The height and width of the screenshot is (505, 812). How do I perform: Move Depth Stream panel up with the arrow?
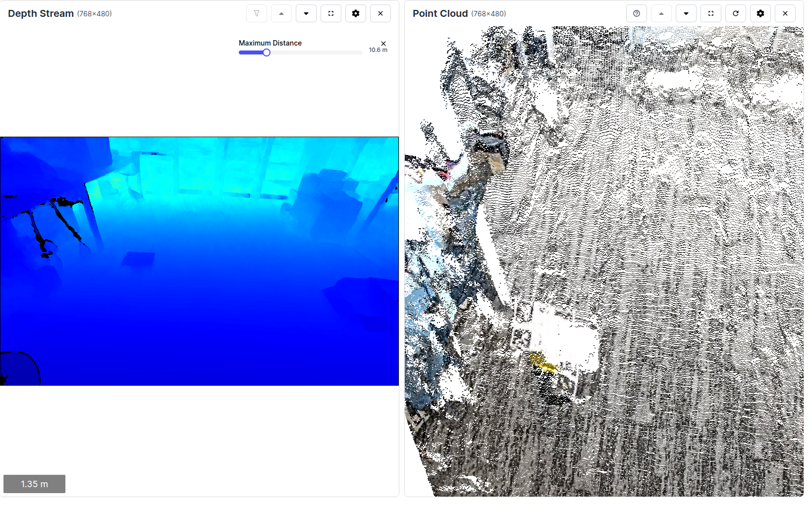click(x=281, y=13)
